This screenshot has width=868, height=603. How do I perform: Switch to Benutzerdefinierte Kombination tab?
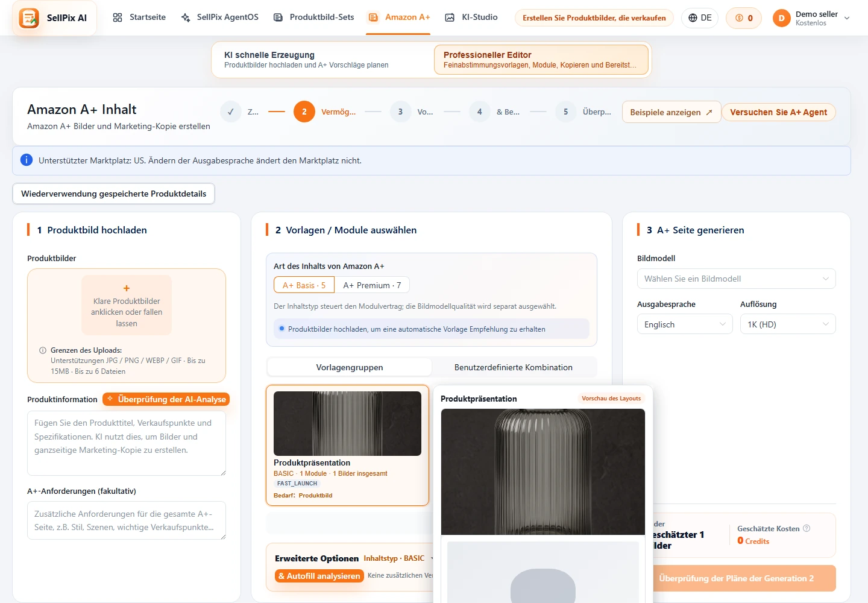[514, 367]
